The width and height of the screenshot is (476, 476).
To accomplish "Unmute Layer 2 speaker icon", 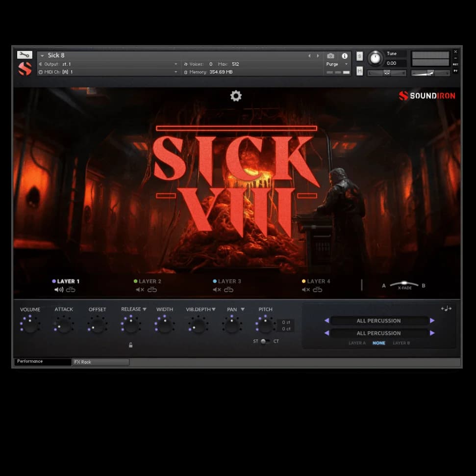I will (x=140, y=290).
